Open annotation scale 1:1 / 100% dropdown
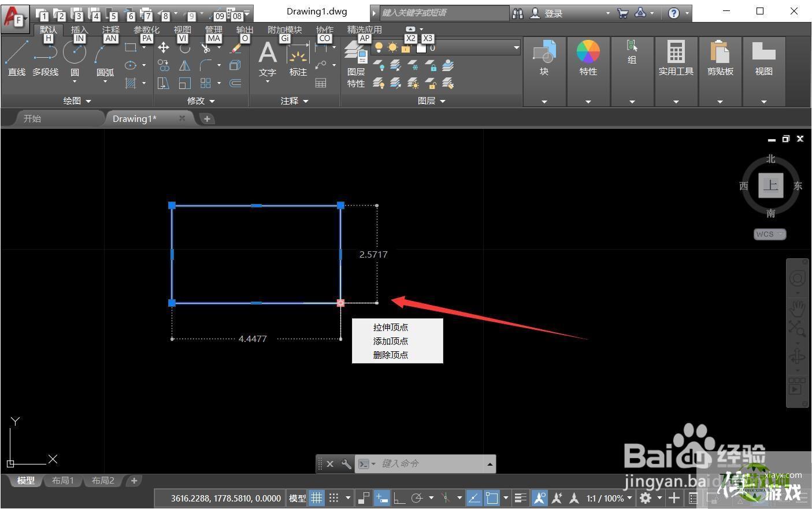This screenshot has height=509, width=812. point(609,498)
